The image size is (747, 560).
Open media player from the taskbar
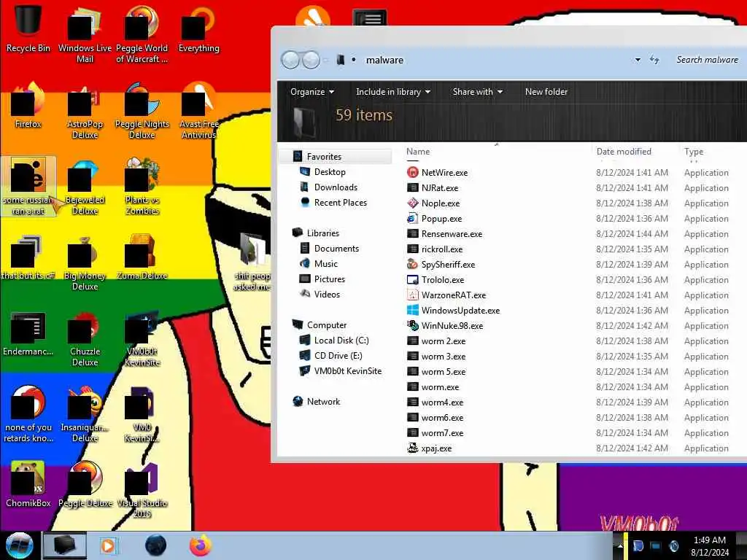(109, 545)
